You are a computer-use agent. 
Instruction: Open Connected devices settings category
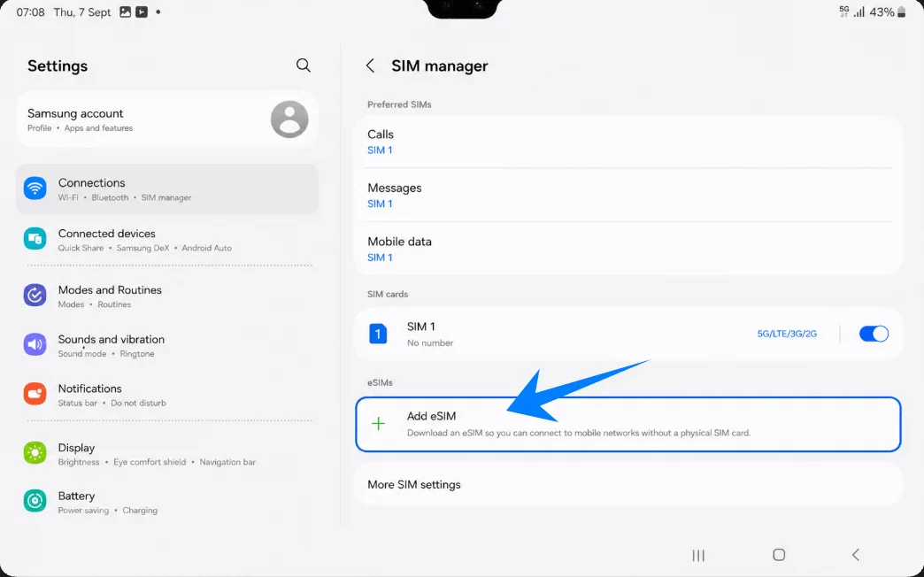(x=167, y=239)
